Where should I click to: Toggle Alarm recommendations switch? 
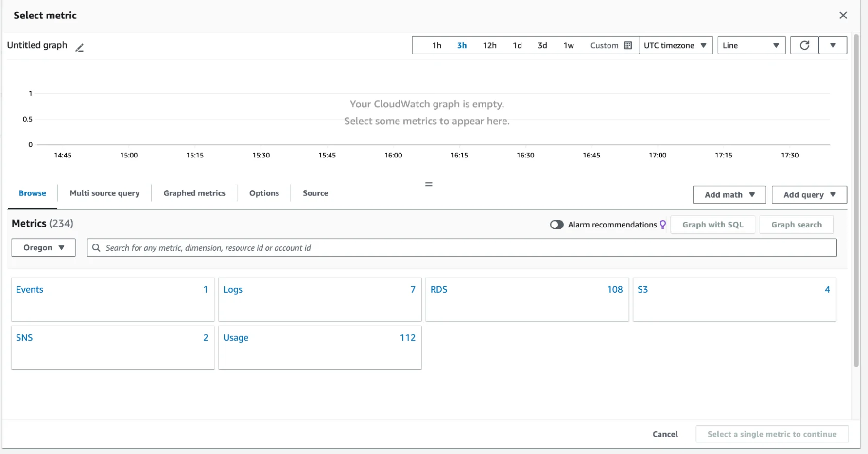coord(556,224)
